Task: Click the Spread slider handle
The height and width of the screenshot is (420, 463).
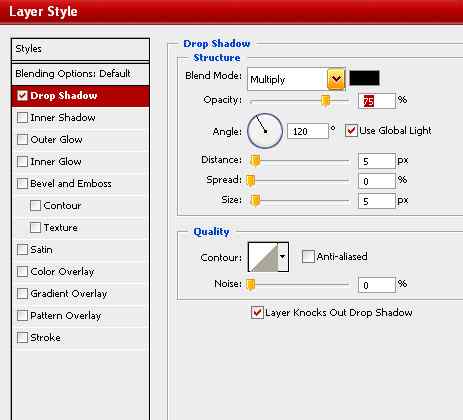Action: (251, 181)
